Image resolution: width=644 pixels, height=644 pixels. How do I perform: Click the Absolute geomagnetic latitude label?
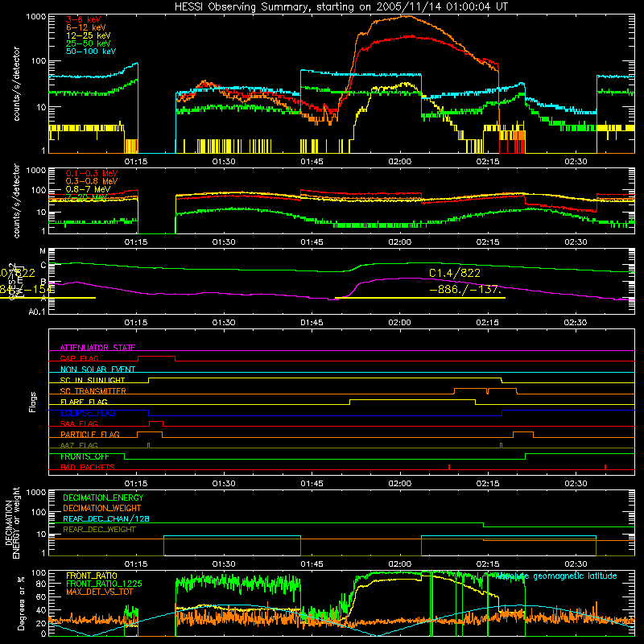[556, 576]
